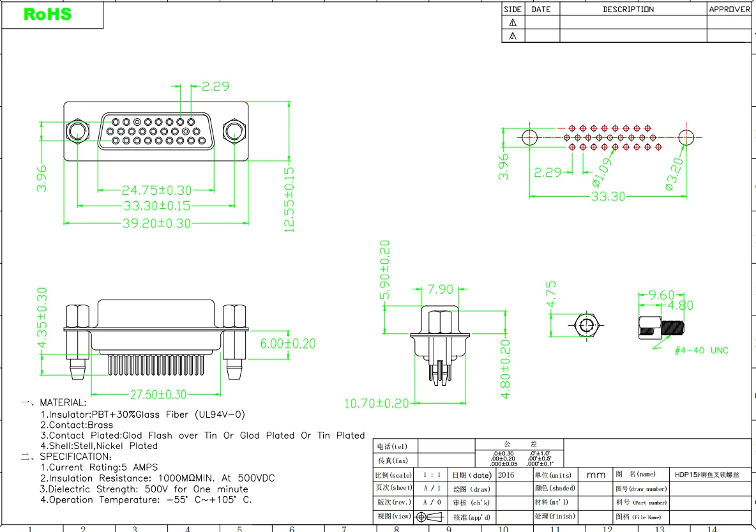
Task: Click the green RoHS logo
Action: (x=47, y=14)
